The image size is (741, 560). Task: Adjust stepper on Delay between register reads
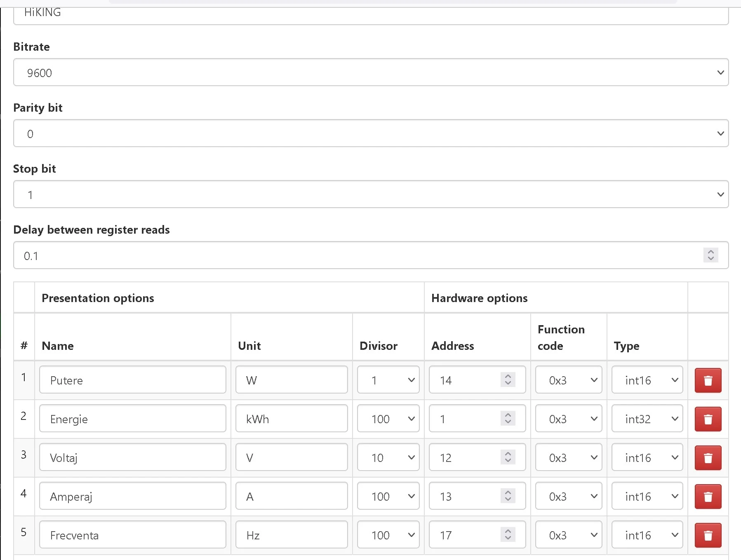[710, 255]
